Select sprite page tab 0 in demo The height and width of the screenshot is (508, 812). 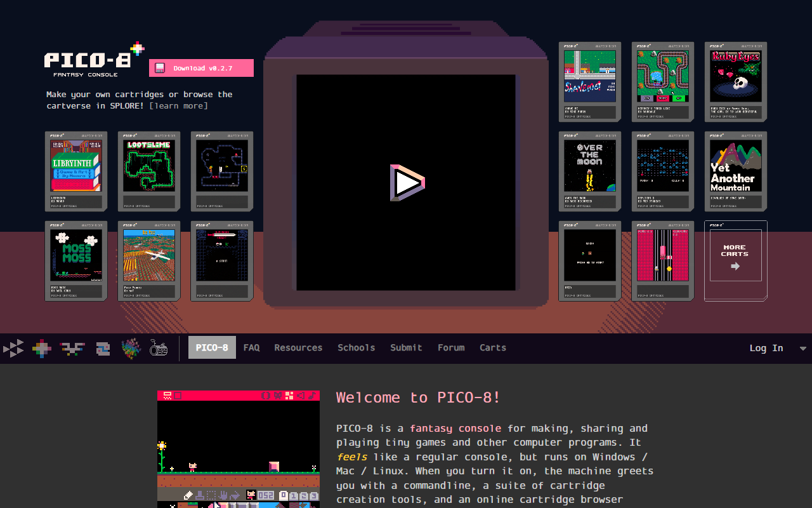pyautogui.click(x=284, y=495)
